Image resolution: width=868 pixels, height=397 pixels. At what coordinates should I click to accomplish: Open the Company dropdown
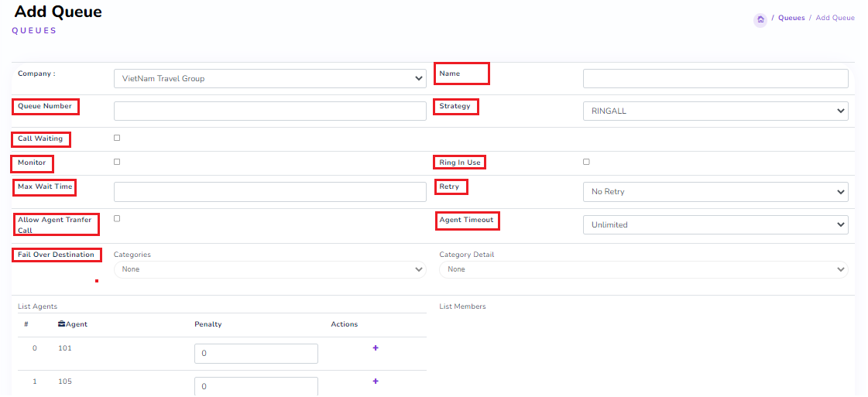(x=269, y=78)
